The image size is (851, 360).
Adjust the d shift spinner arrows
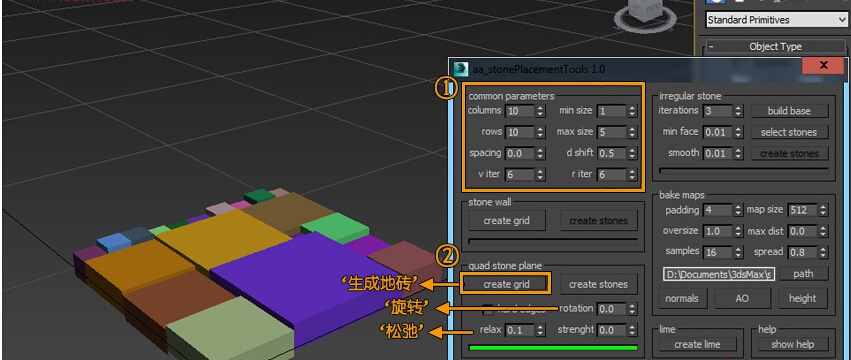632,153
